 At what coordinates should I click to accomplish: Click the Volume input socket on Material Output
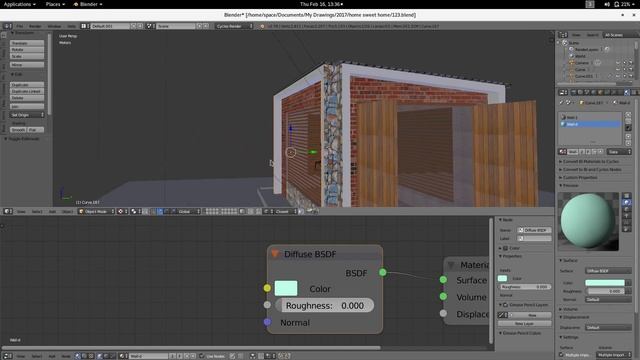pos(443,296)
